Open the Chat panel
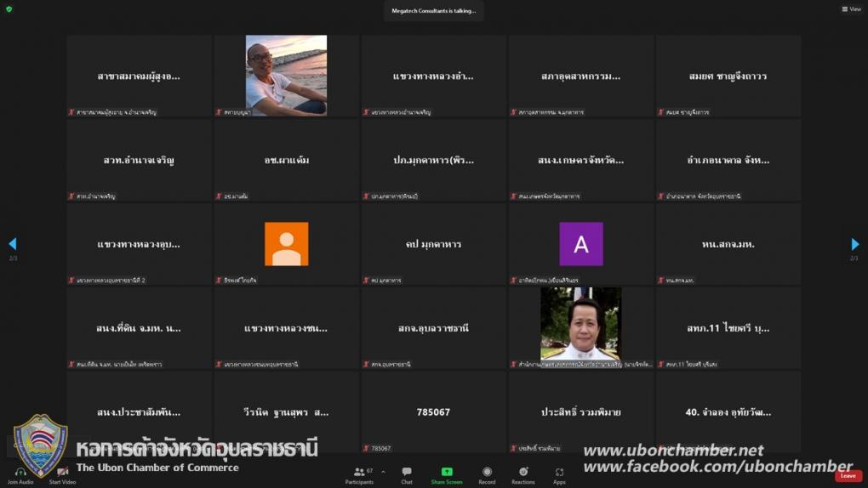Image resolution: width=868 pixels, height=488 pixels. click(406, 474)
